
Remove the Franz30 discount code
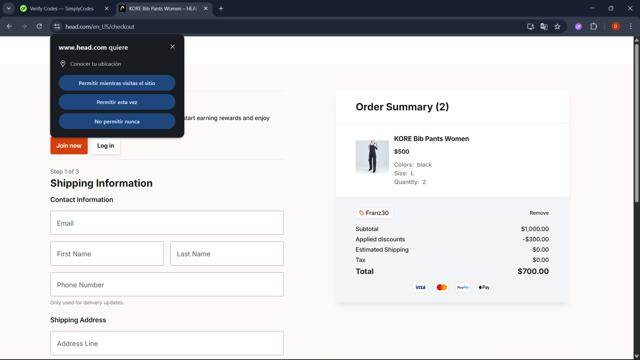point(539,213)
